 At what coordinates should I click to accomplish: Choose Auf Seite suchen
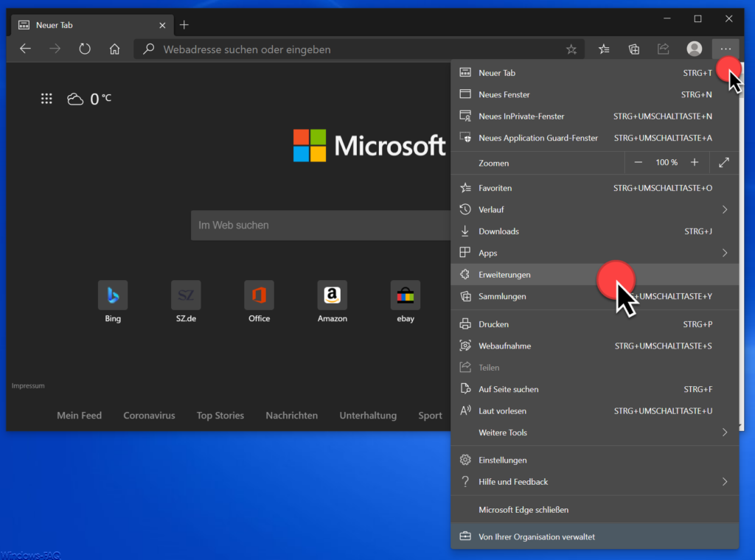595,389
